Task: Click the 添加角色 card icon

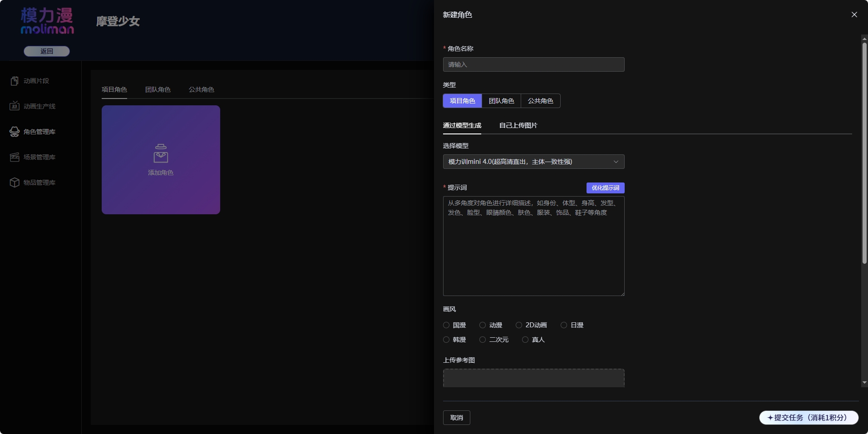Action: [161, 153]
